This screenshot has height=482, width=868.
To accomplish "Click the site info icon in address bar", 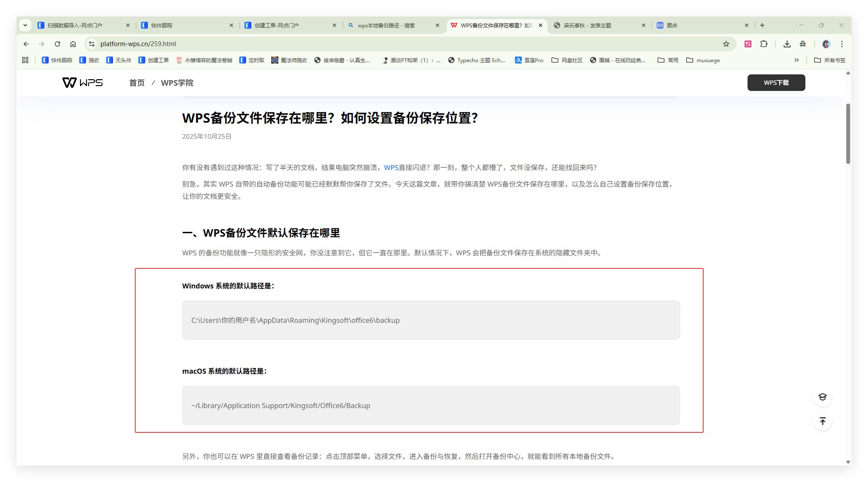I will [91, 44].
